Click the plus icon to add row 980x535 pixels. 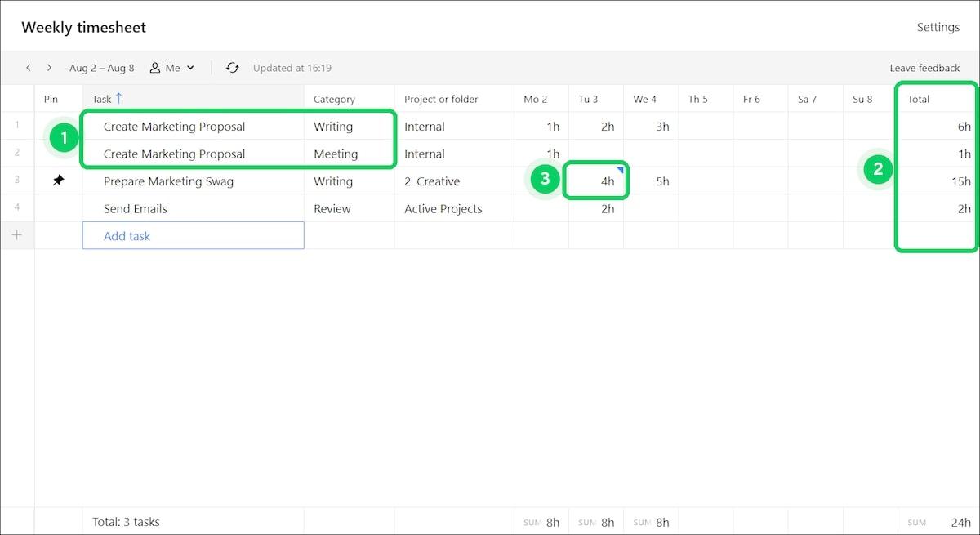coord(17,236)
